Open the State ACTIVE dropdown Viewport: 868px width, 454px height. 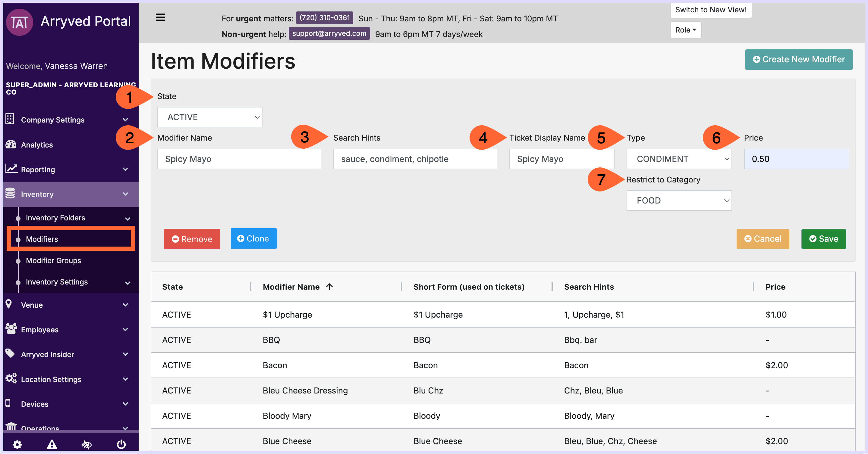[x=210, y=117]
